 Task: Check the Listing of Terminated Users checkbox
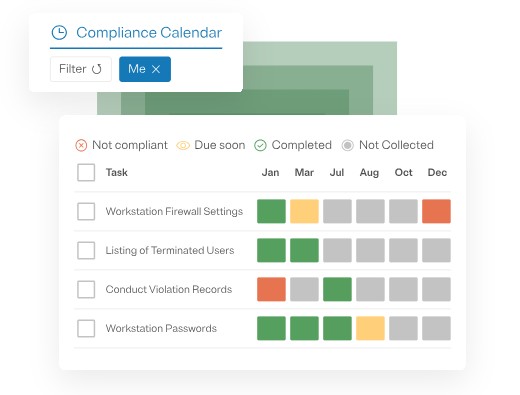(86, 250)
